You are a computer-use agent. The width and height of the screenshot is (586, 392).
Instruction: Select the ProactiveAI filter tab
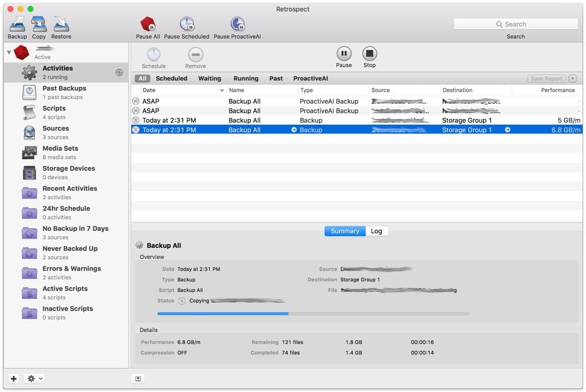tap(311, 79)
